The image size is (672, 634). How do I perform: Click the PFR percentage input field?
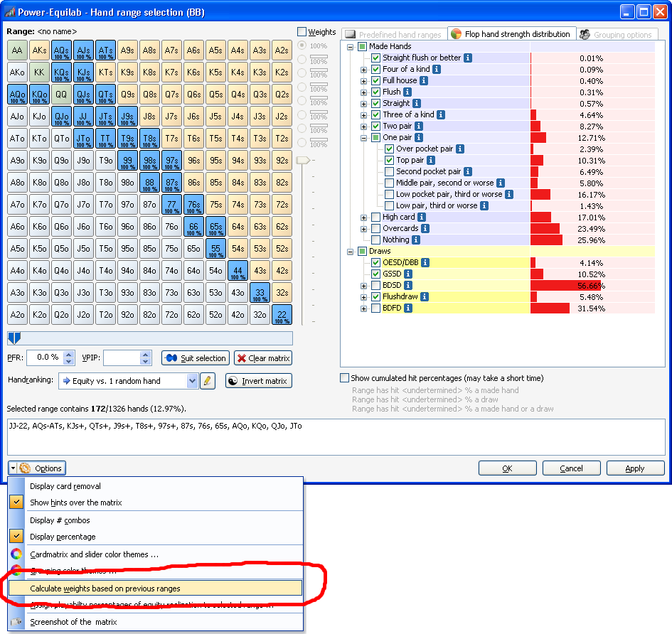click(x=45, y=358)
